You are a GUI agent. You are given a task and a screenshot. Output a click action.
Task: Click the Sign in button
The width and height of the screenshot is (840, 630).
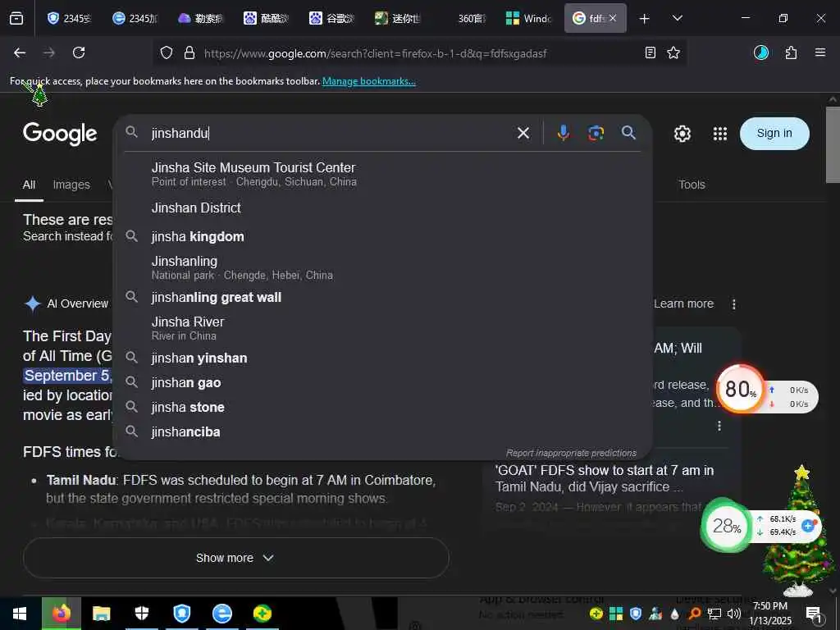click(774, 134)
